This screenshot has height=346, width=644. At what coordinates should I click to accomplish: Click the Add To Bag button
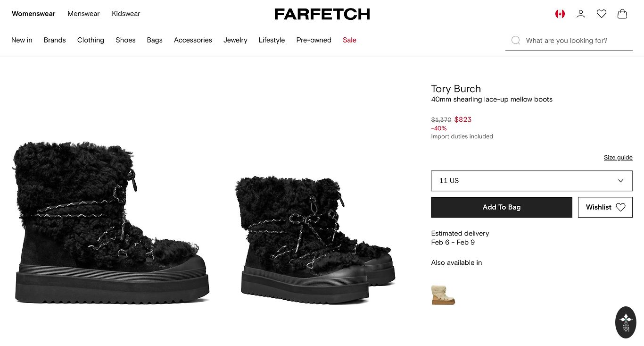click(501, 207)
